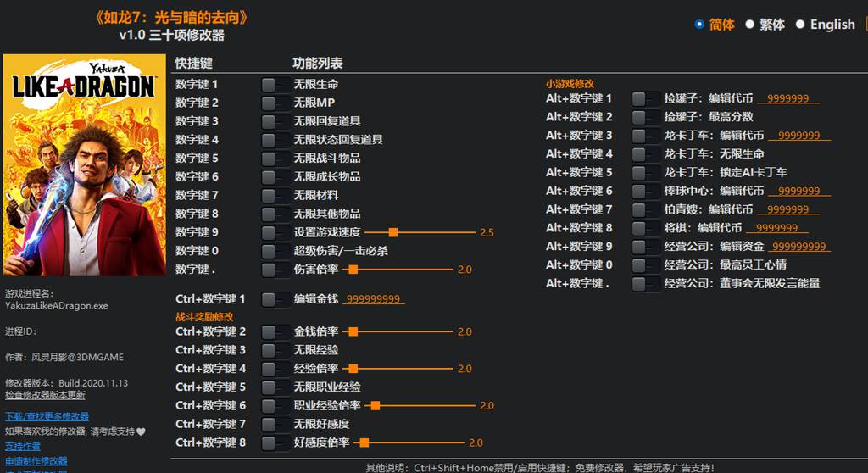The image size is (868, 473).
Task: Click 棒球中心 token value field
Action: (798, 191)
